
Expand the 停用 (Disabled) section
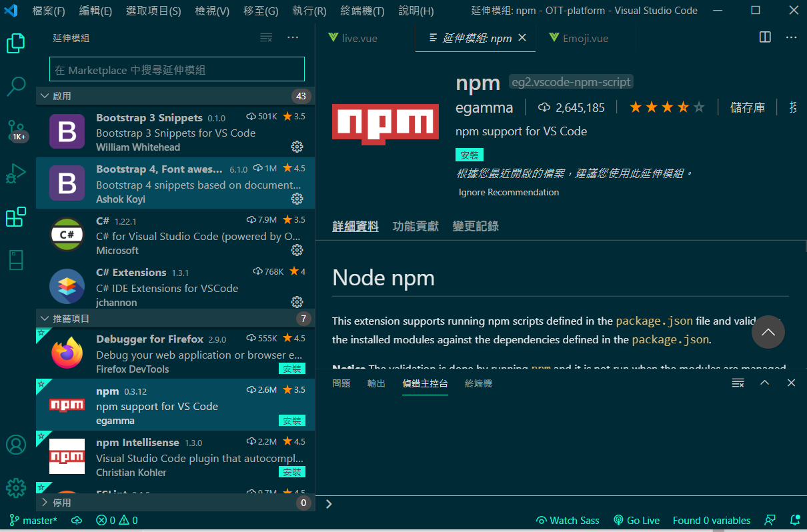pyautogui.click(x=175, y=503)
